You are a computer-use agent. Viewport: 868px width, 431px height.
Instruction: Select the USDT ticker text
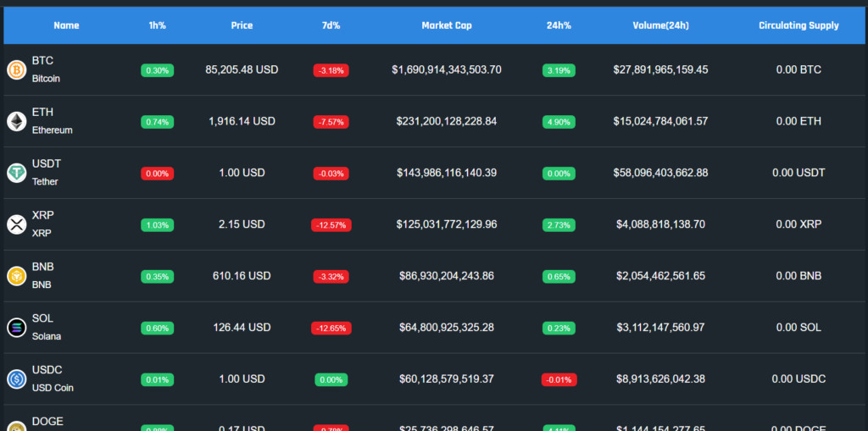(x=47, y=163)
